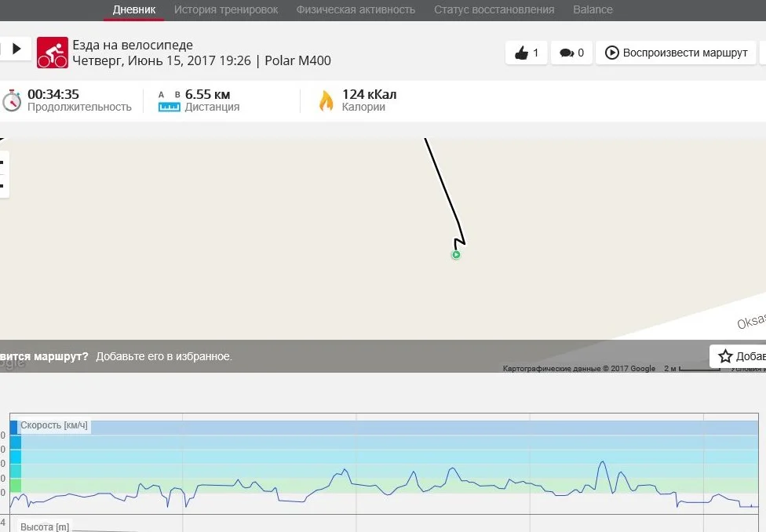Click the A-B distance ruler icon

169,101
